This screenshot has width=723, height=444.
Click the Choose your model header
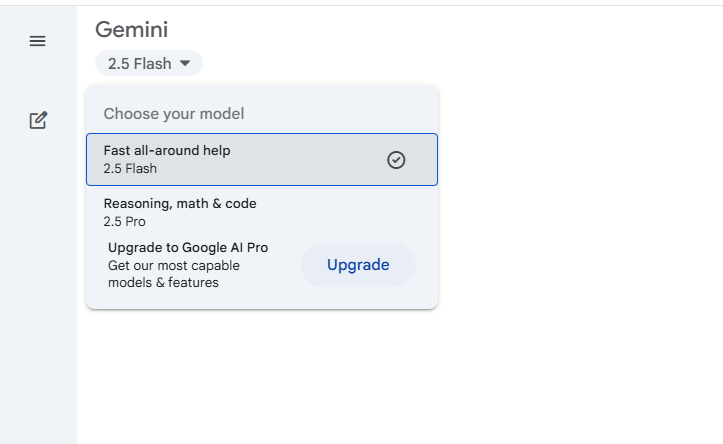pyautogui.click(x=174, y=113)
